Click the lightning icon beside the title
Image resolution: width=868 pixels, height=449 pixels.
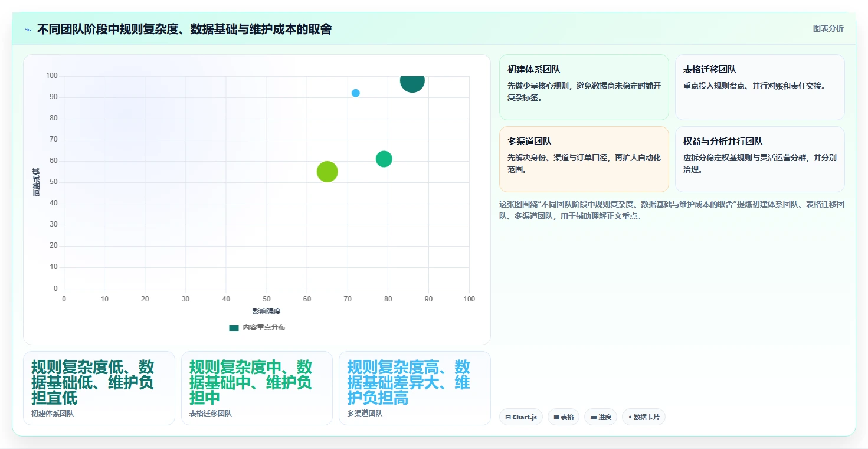point(28,30)
